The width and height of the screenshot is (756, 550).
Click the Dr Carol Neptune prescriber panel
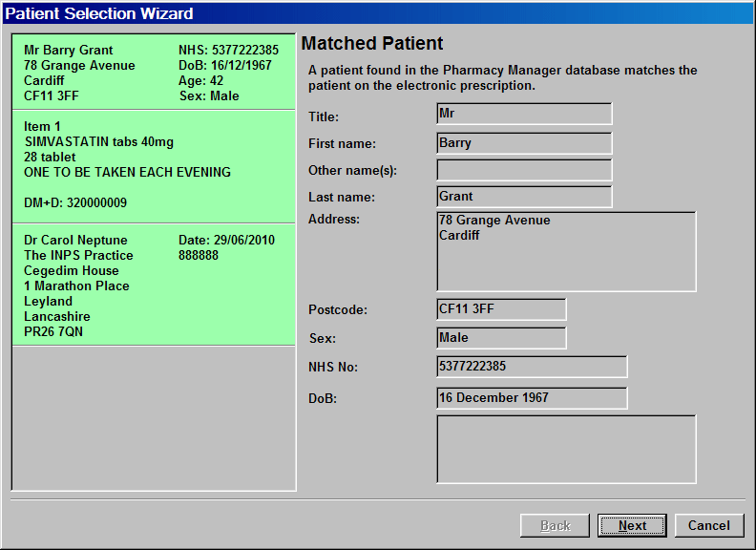pos(153,286)
